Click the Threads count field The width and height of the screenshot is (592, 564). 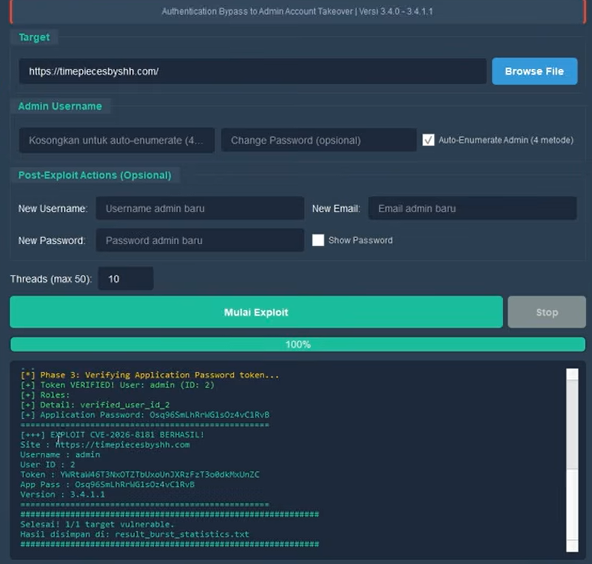[126, 279]
